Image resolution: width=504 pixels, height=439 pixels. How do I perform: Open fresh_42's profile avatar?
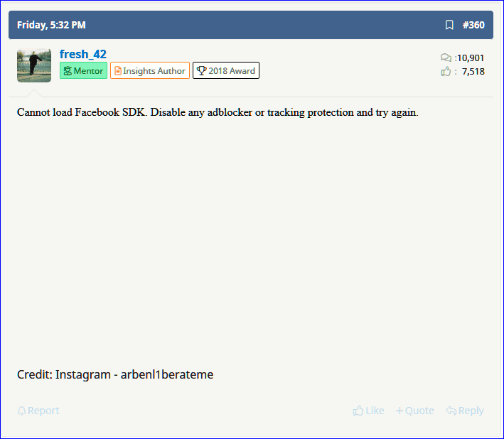(34, 65)
